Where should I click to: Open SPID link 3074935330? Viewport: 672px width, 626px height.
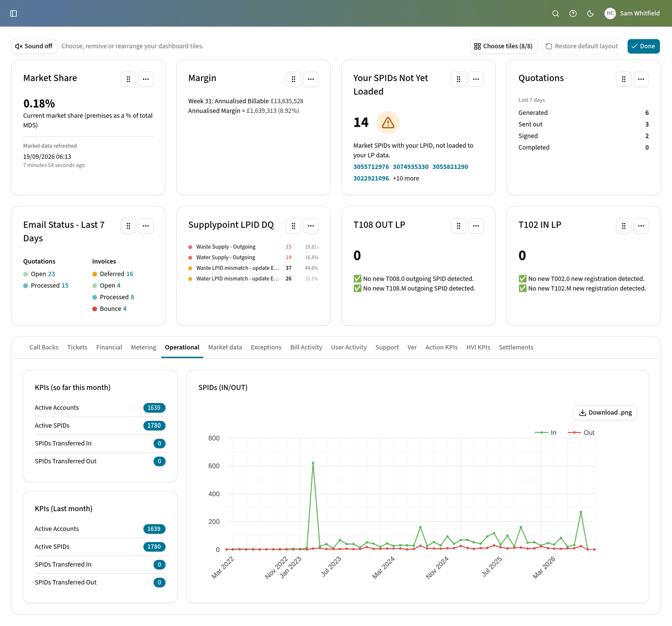point(411,167)
